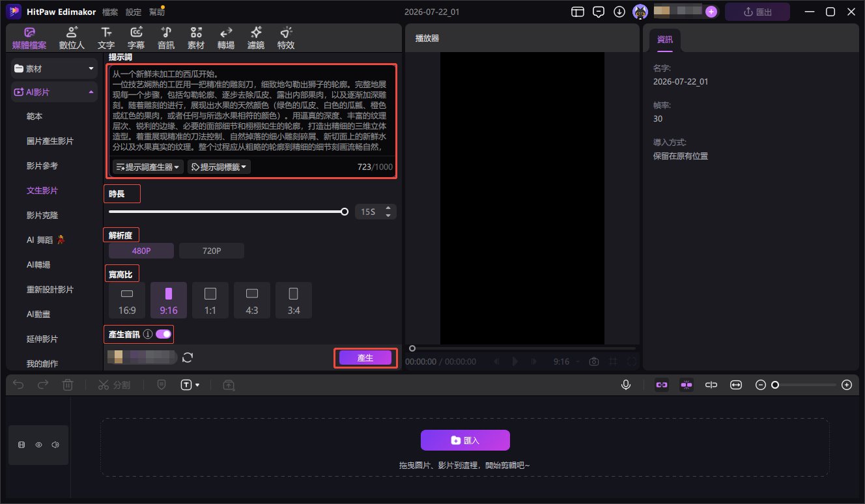
Task: Select 720P resolution
Action: [212, 251]
